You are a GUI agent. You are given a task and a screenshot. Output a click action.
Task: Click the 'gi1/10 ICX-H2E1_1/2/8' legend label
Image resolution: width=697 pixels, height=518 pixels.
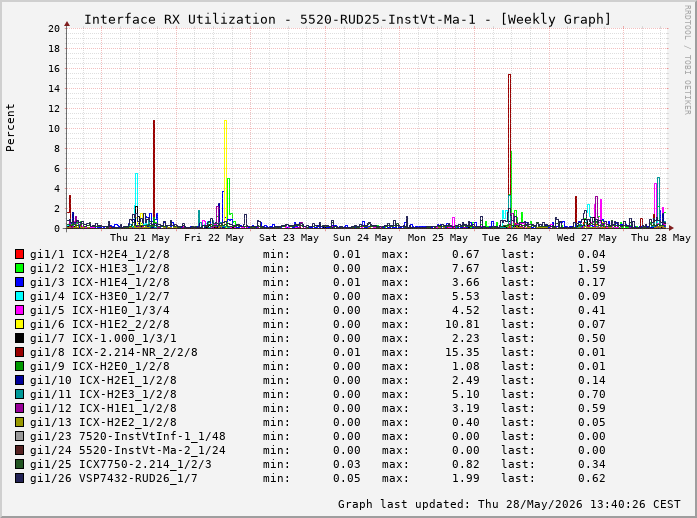click(x=103, y=380)
